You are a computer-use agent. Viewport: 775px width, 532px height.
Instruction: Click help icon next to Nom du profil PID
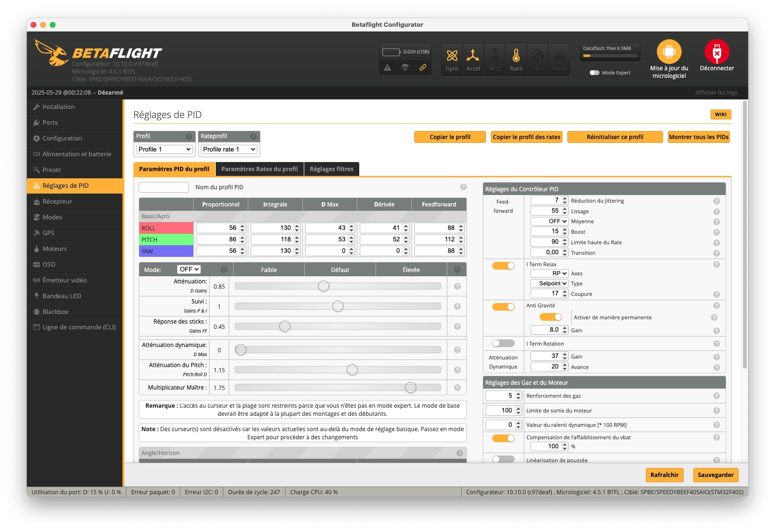463,187
